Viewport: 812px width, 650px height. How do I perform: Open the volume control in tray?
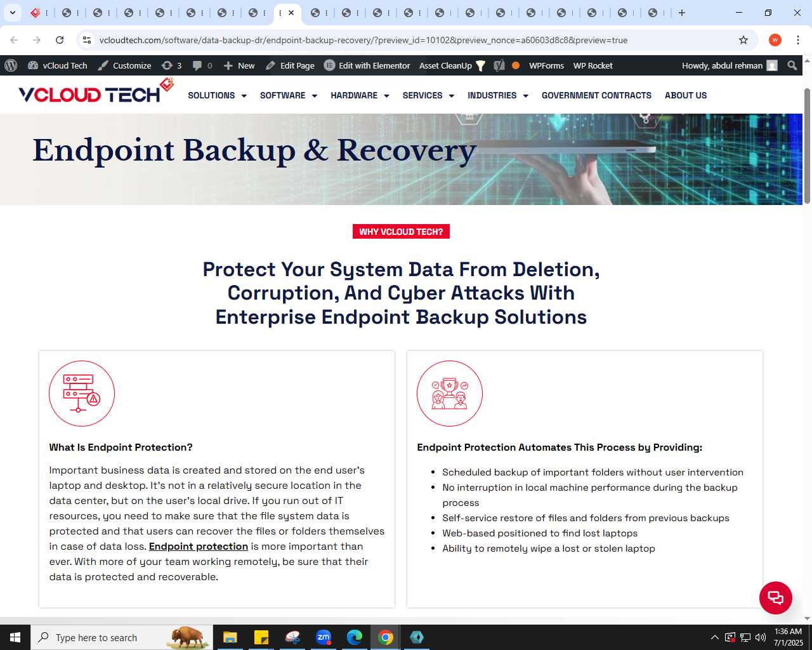tap(761, 637)
